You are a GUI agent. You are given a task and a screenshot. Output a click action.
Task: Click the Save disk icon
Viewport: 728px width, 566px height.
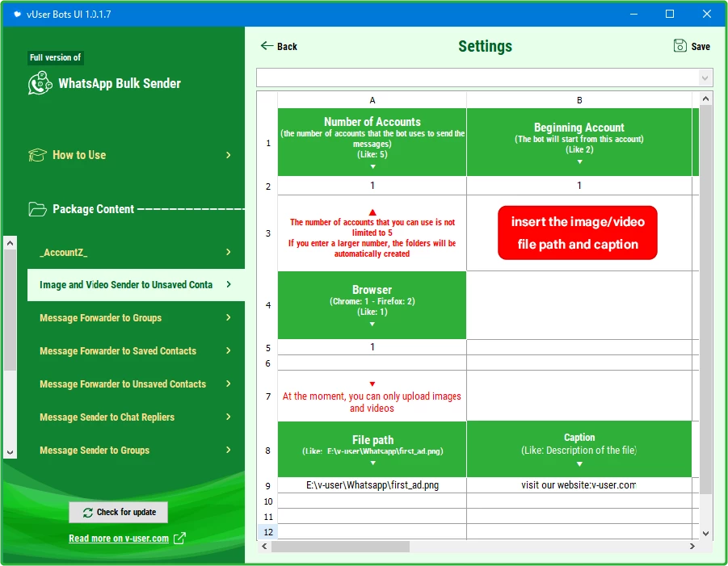680,45
